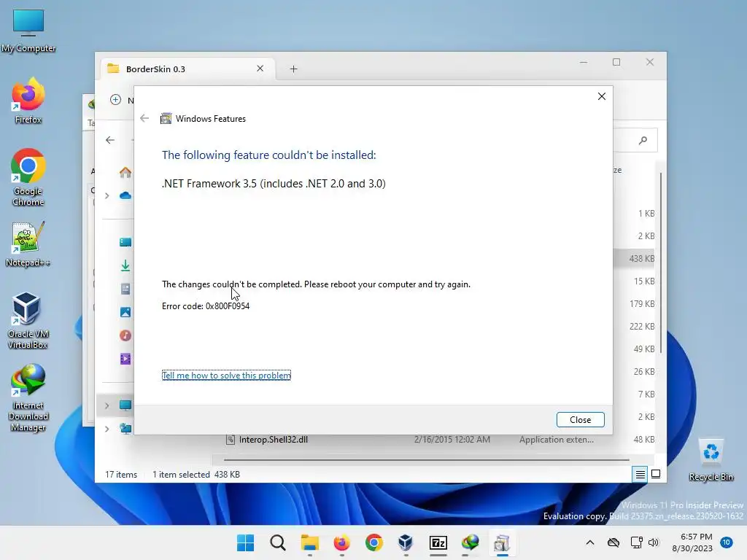Add a new File Explorer tab
Viewport: 747px width, 560px height.
click(293, 69)
